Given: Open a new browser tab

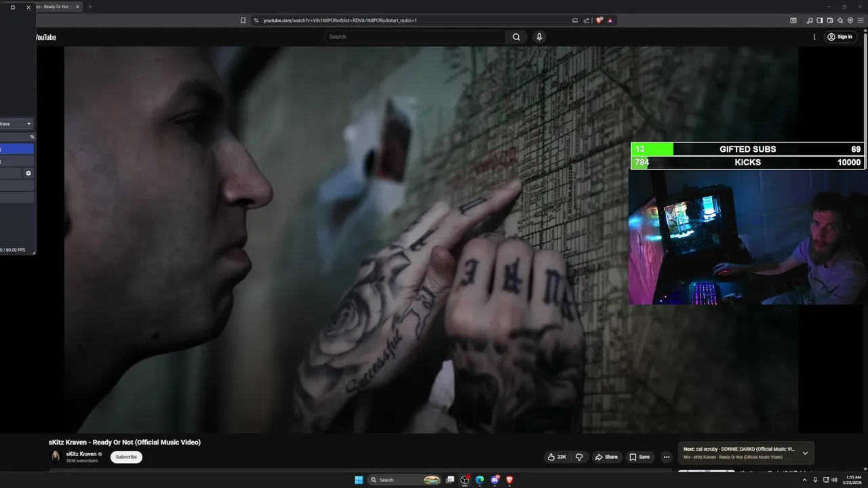Looking at the screenshot, I should coord(90,7).
